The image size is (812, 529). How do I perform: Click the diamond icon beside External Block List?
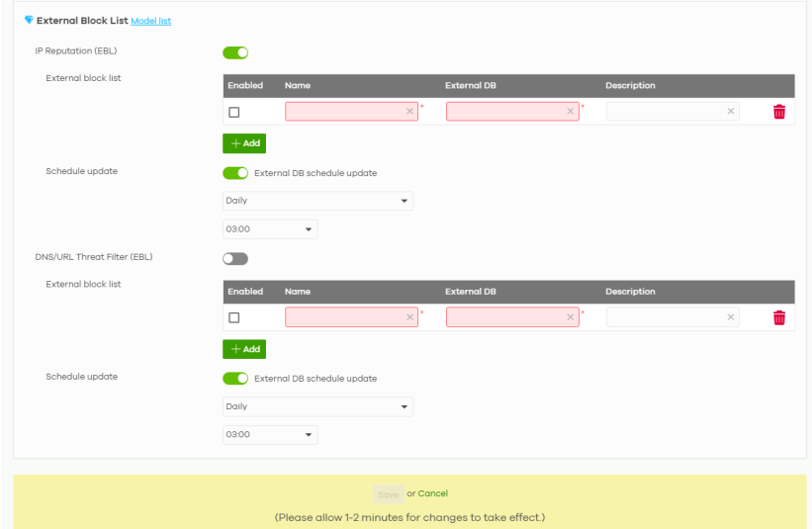point(28,20)
